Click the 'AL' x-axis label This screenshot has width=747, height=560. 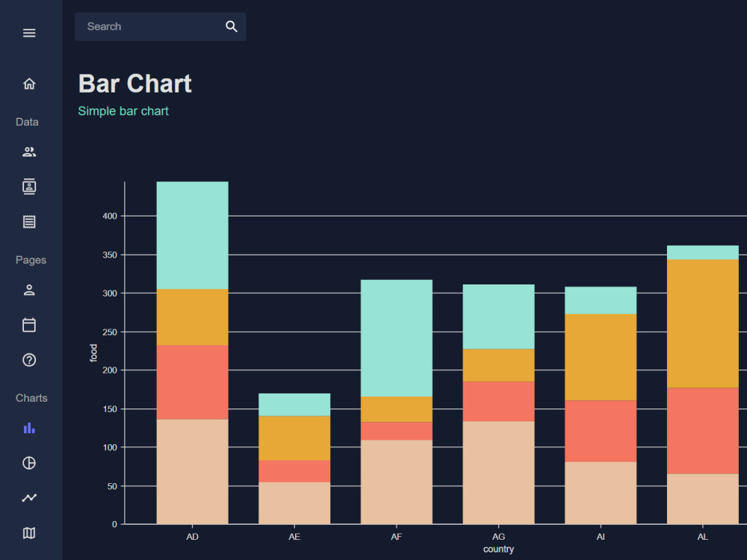click(703, 537)
